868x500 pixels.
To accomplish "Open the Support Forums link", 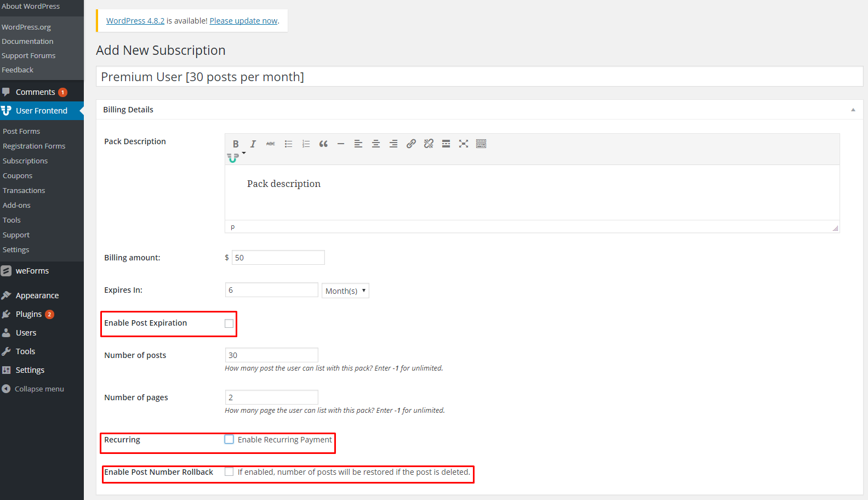I will tap(28, 56).
